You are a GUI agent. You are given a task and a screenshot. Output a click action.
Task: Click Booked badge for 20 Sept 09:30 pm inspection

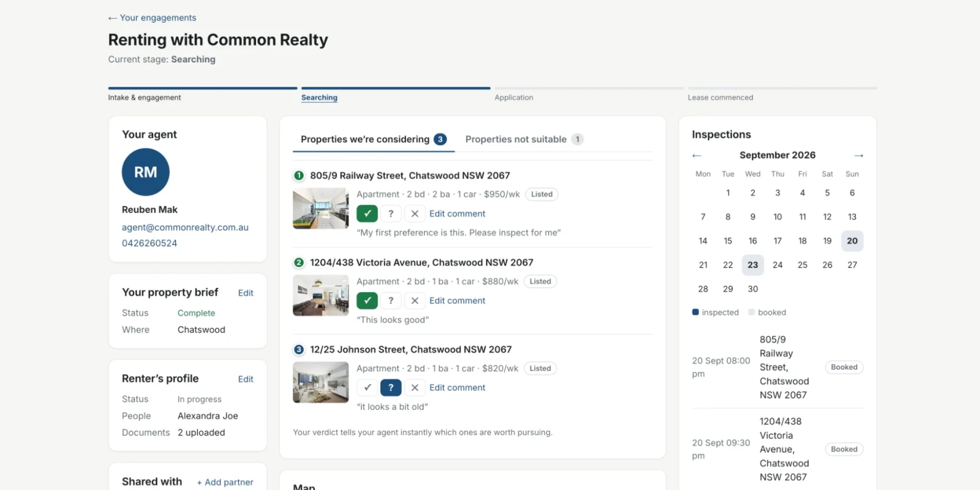tap(844, 450)
